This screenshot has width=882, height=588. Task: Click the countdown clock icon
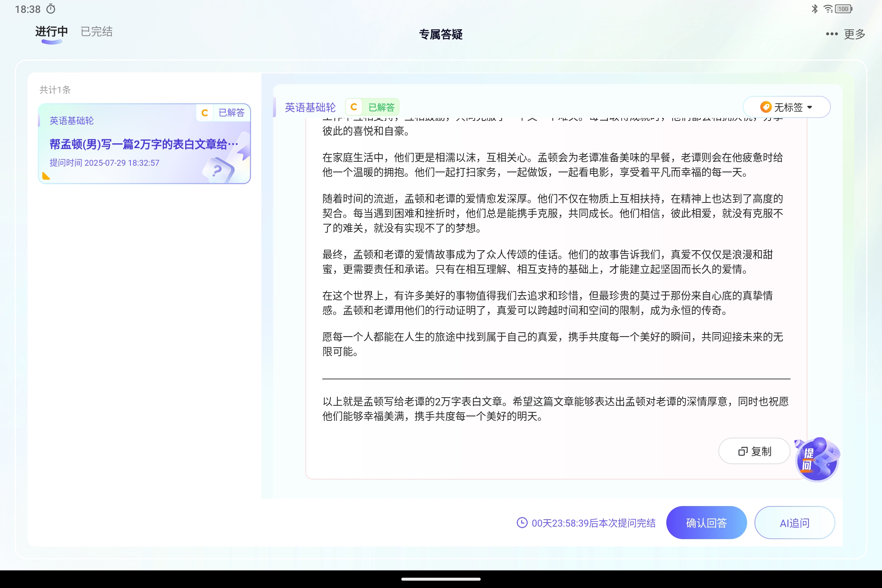(x=522, y=523)
